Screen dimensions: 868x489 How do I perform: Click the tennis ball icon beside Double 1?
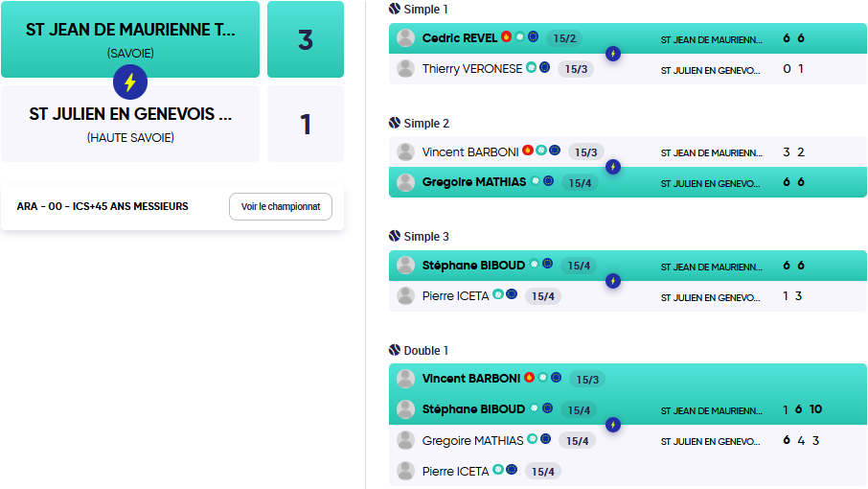[395, 349]
